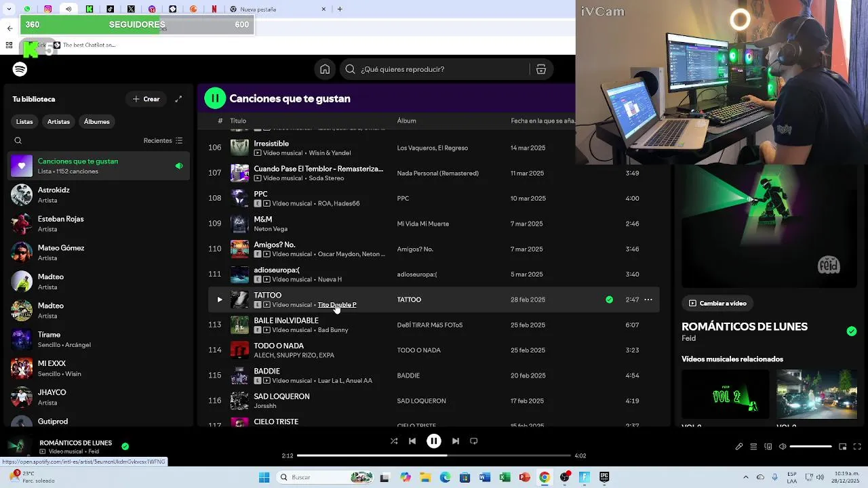Open Astrokidz artist in library

click(99, 195)
